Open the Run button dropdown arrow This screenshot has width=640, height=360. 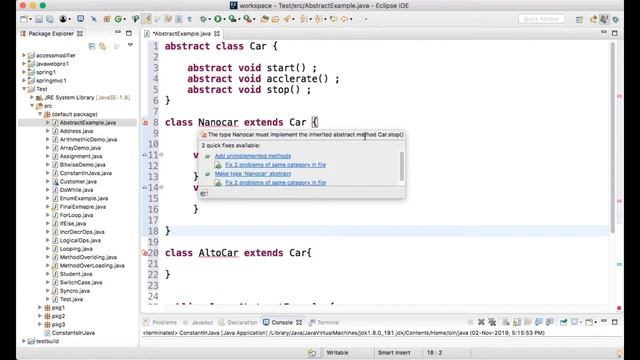coord(224,19)
